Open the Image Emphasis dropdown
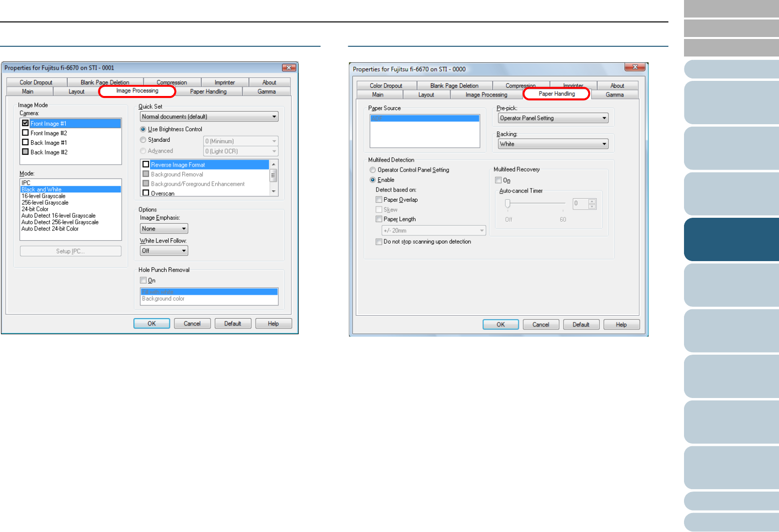Image resolution: width=779 pixels, height=532 pixels. (x=164, y=228)
